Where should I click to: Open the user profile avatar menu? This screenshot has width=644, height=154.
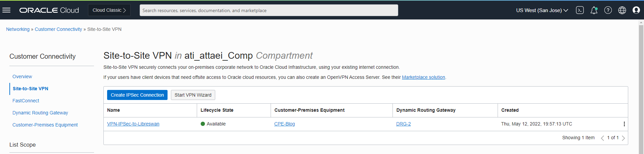636,10
